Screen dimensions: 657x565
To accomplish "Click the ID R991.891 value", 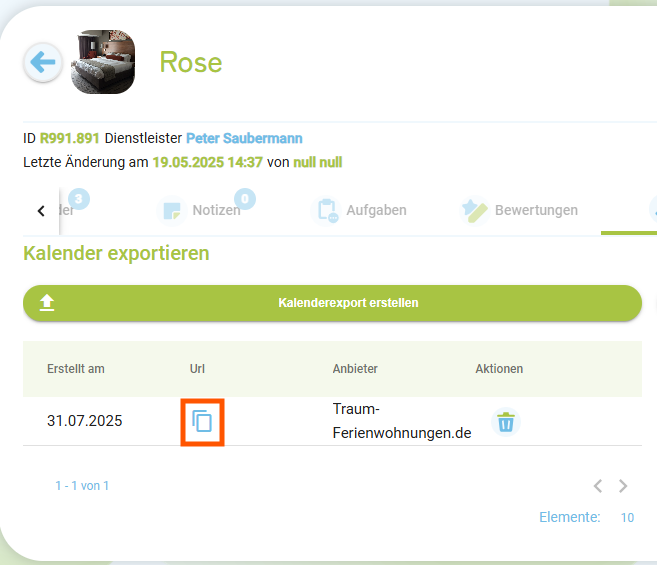I will (x=70, y=138).
